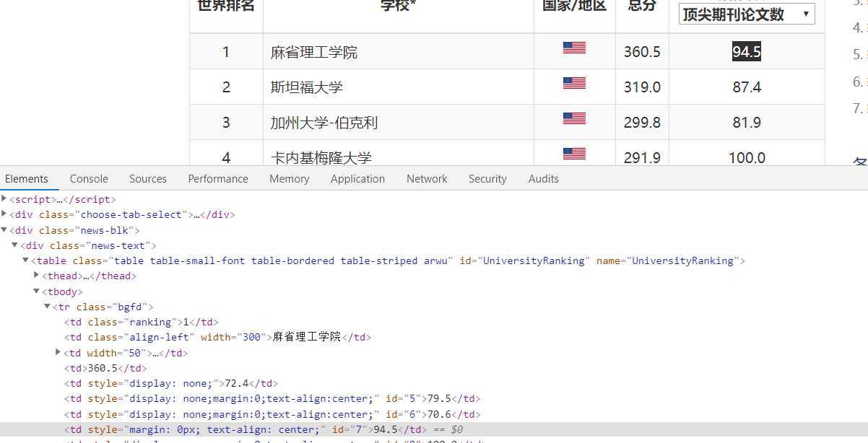Viewport: 868px width, 443px height.
Task: Expand the td width="50" node
Action: (x=58, y=353)
